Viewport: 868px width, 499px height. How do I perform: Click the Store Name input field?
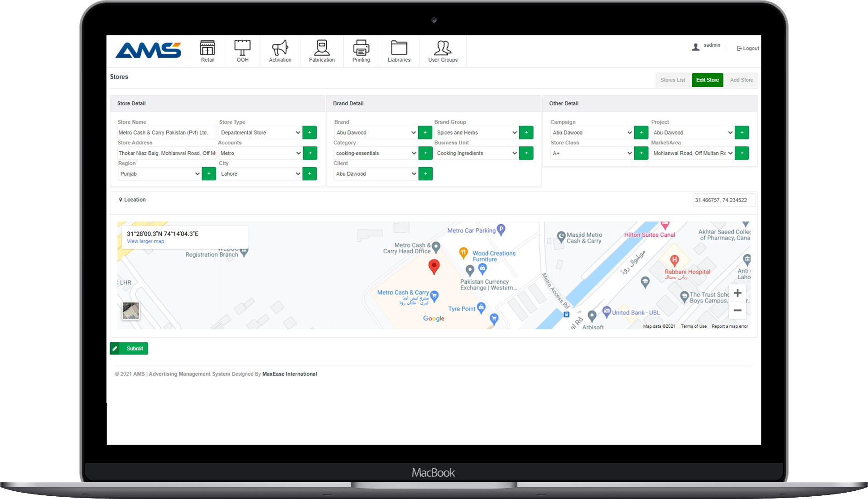[x=167, y=133]
